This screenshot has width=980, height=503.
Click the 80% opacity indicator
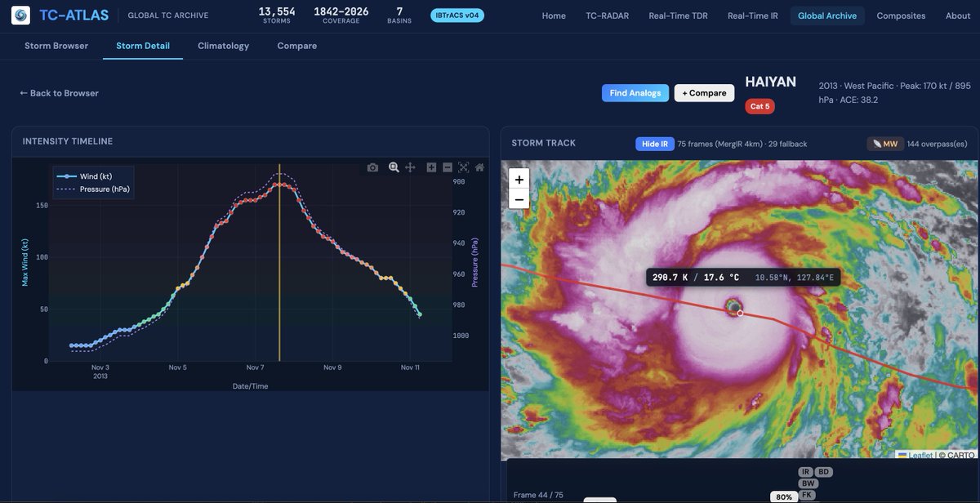click(x=784, y=496)
